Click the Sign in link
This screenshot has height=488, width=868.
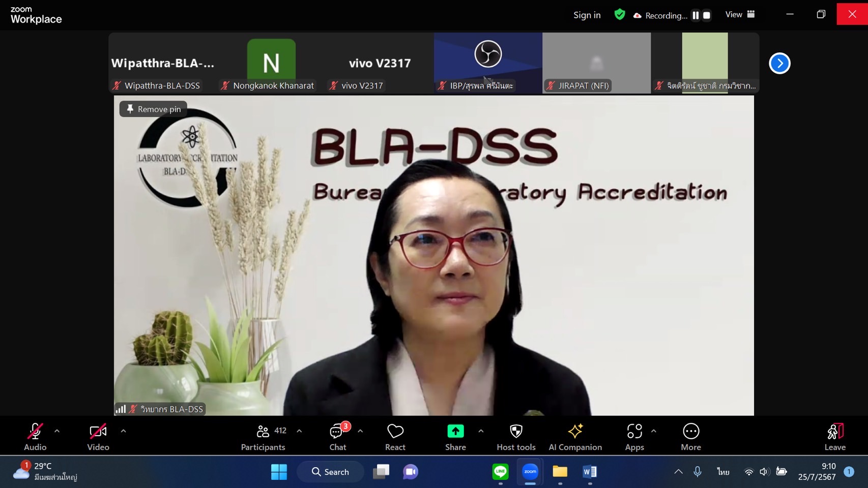pos(587,15)
